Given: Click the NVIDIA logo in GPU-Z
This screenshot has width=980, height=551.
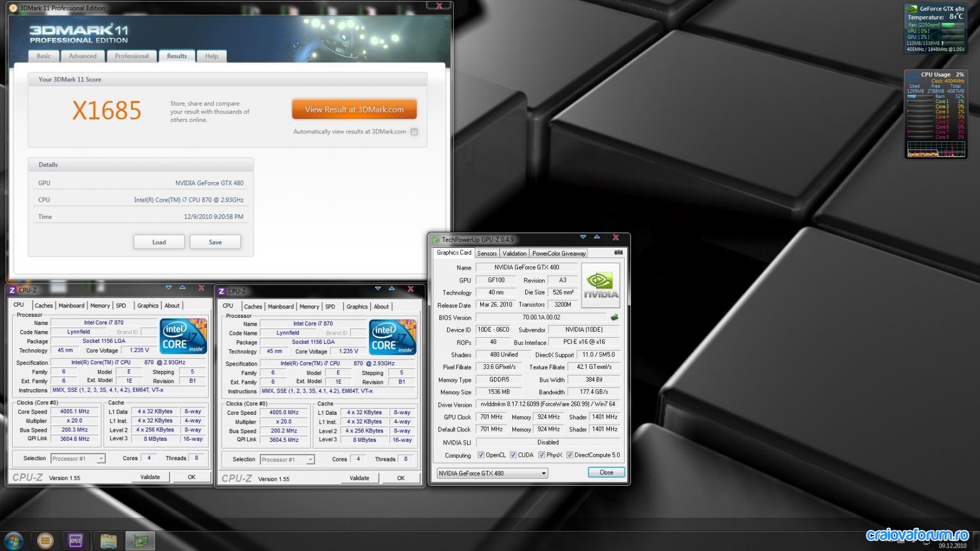Looking at the screenshot, I should point(601,285).
